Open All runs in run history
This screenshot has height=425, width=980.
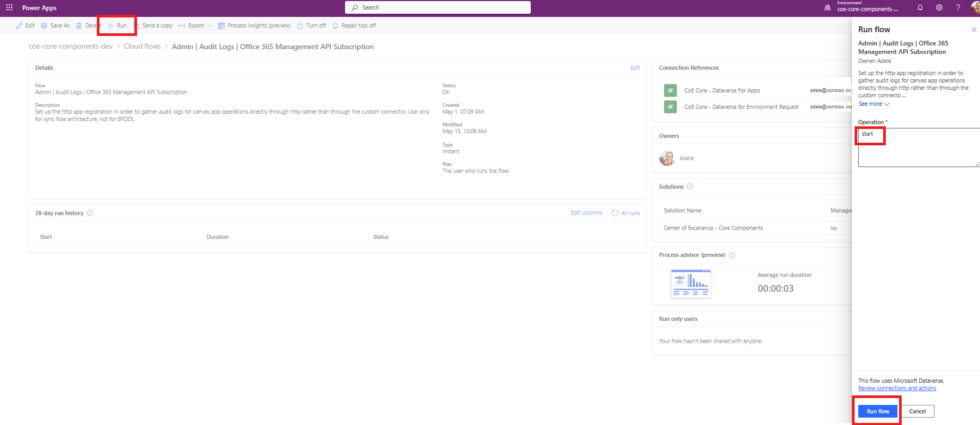626,213
